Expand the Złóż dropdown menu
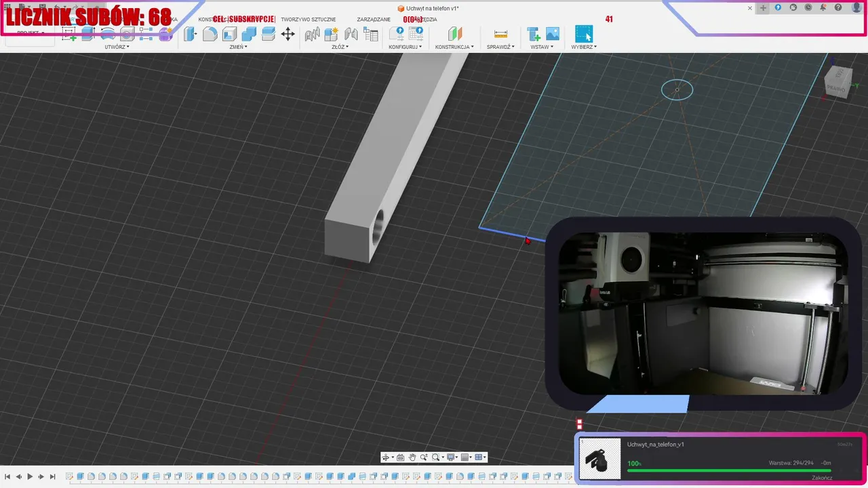This screenshot has height=488, width=868. pyautogui.click(x=340, y=47)
